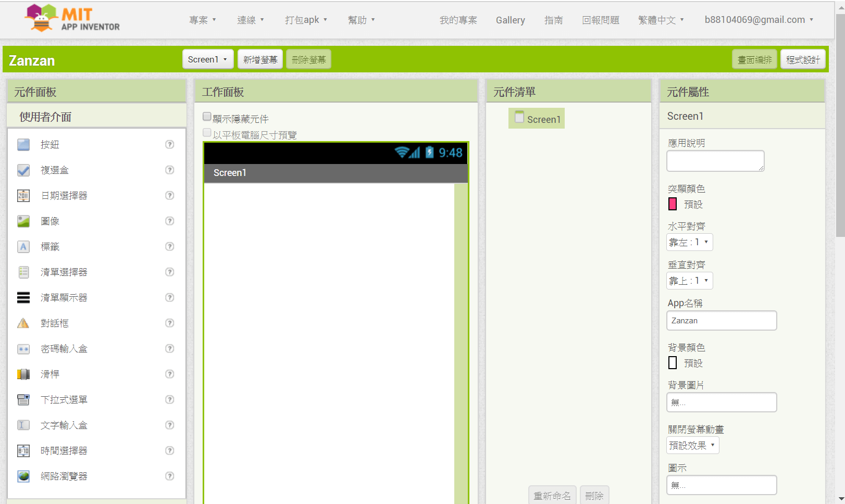845x504 pixels.
Task: Click the 新增螢幕 button
Action: [260, 59]
